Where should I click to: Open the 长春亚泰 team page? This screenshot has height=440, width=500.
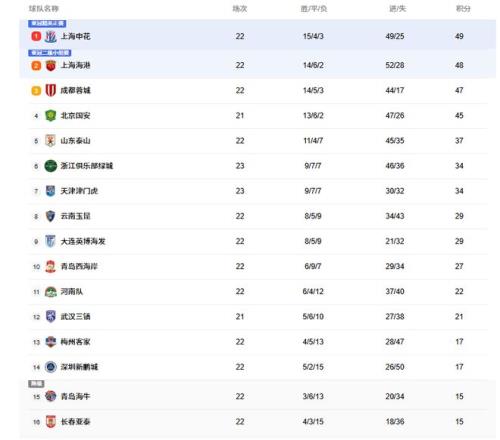tap(75, 422)
